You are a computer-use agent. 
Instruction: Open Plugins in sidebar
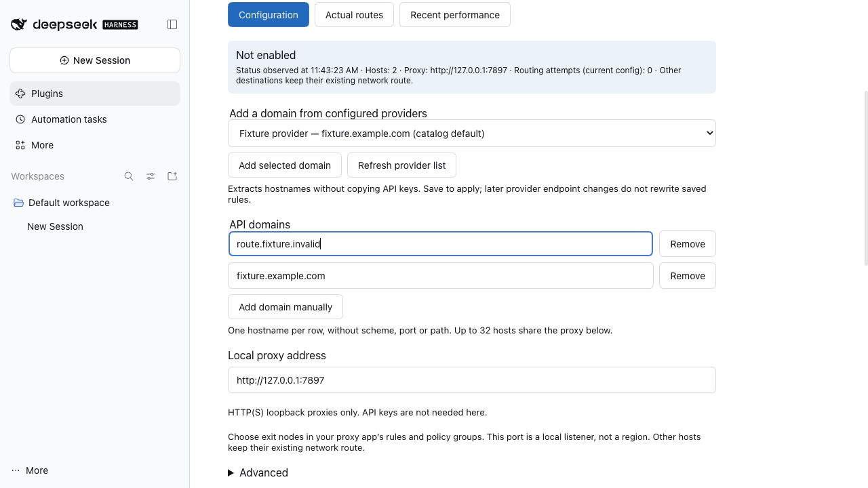point(95,94)
